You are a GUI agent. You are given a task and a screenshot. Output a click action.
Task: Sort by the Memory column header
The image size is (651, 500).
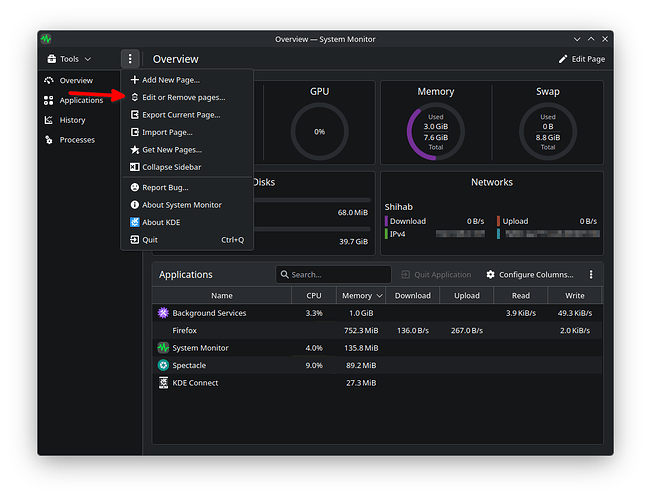click(x=358, y=296)
